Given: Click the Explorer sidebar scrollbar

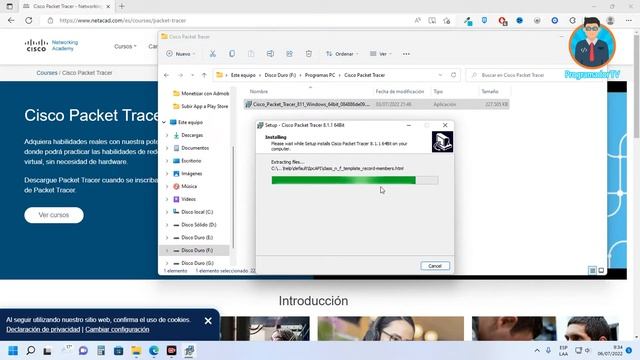Looking at the screenshot, I should coord(233,197).
